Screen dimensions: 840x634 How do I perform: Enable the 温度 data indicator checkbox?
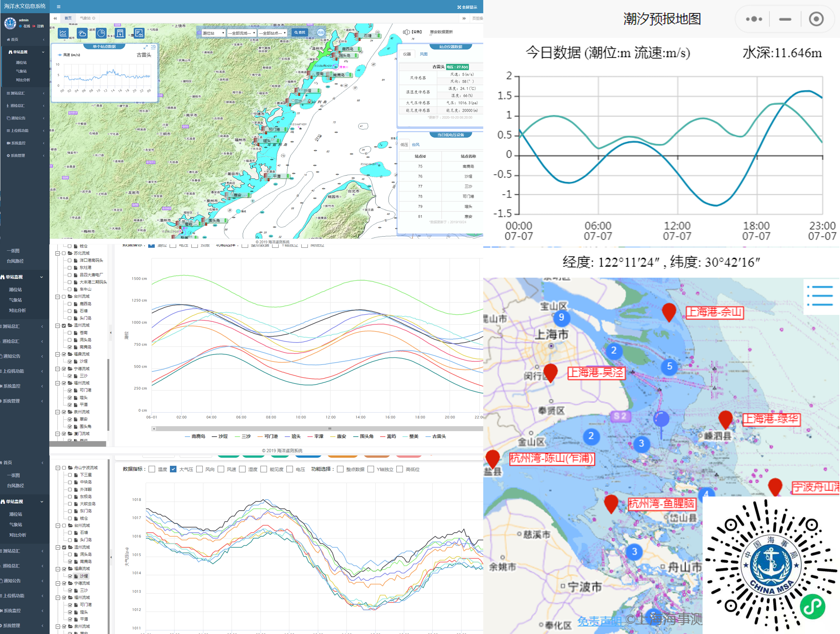(152, 469)
